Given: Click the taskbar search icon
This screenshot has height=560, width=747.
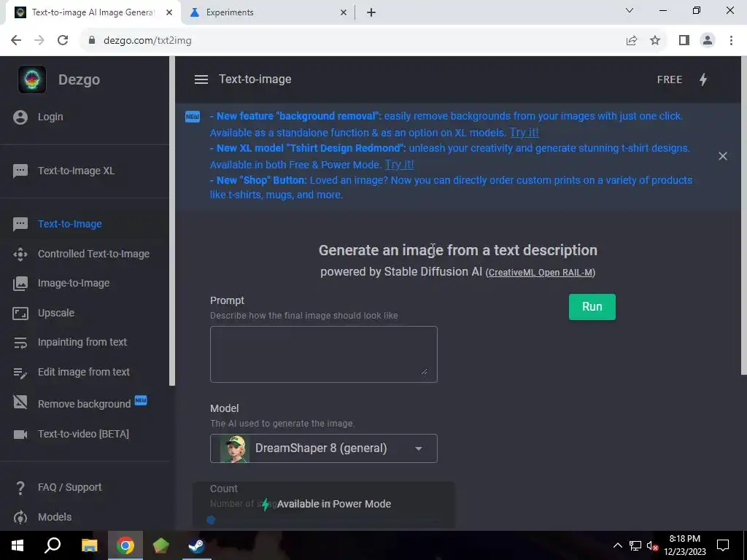Looking at the screenshot, I should point(53,545).
